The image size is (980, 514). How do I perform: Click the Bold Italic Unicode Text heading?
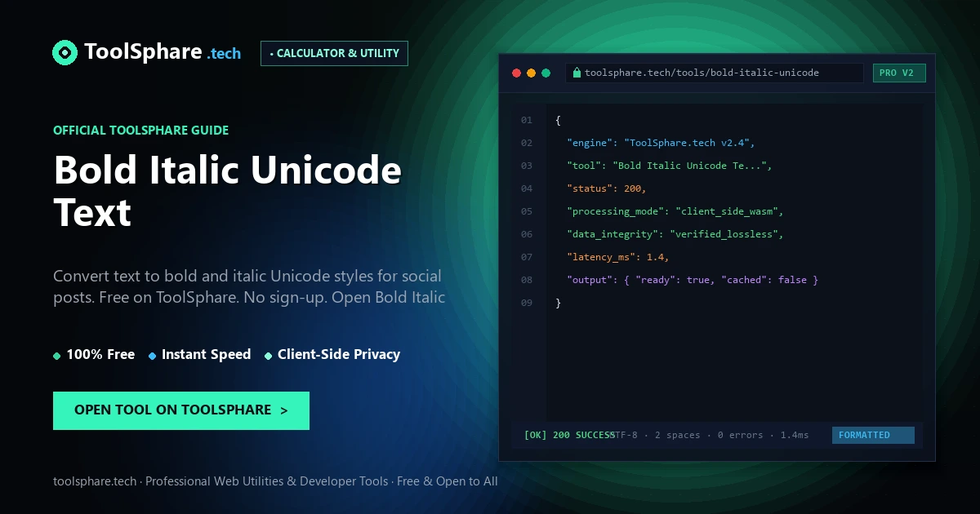228,191
